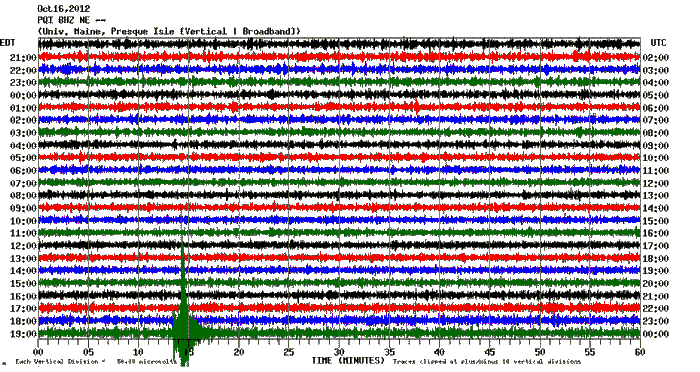This screenshot has height=372, width=700.
Task: Select the 11:00 EDT row label
Action: pos(23,233)
